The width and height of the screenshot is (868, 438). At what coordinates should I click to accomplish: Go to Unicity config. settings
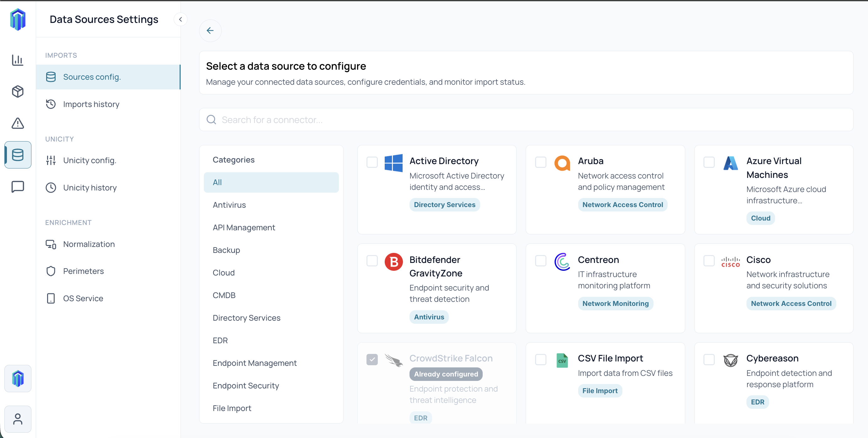click(x=89, y=160)
